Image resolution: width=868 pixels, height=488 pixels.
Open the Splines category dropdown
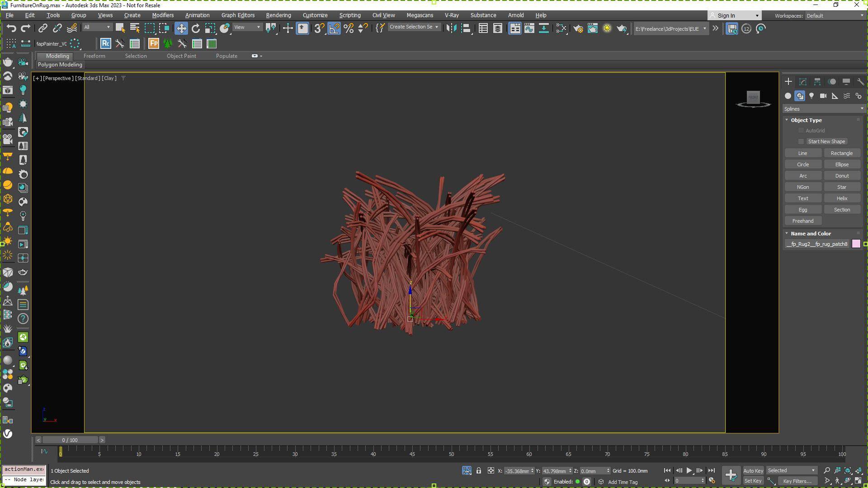(x=823, y=109)
